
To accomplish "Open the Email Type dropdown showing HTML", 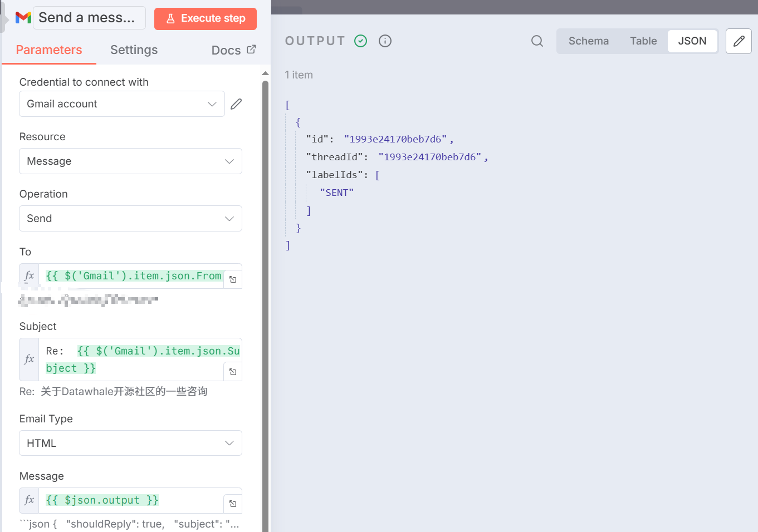I will (130, 444).
